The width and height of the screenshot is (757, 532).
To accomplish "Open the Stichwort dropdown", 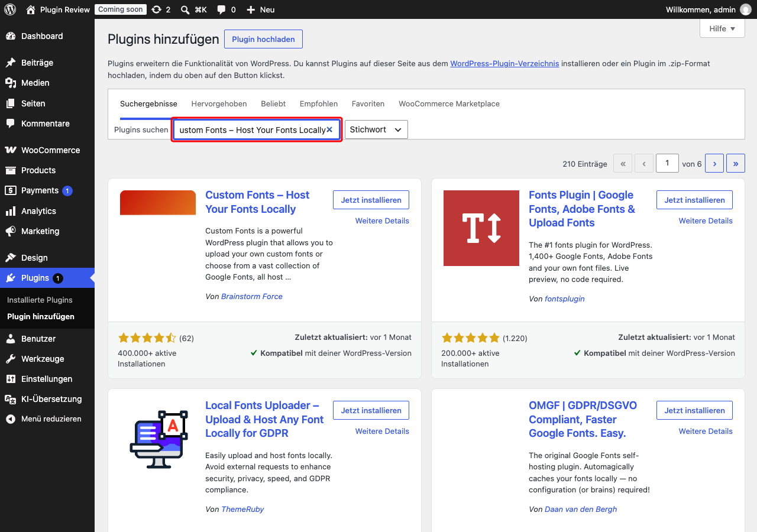I will tap(376, 129).
